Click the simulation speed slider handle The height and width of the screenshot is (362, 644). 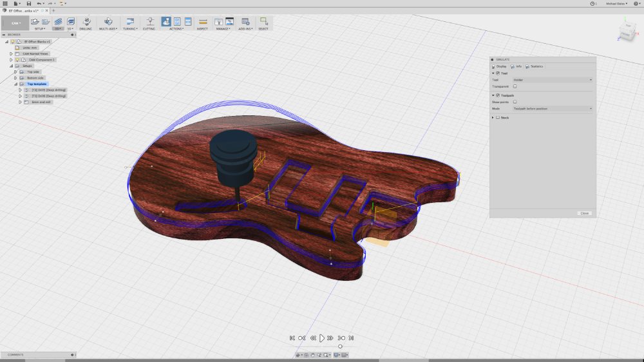click(340, 347)
